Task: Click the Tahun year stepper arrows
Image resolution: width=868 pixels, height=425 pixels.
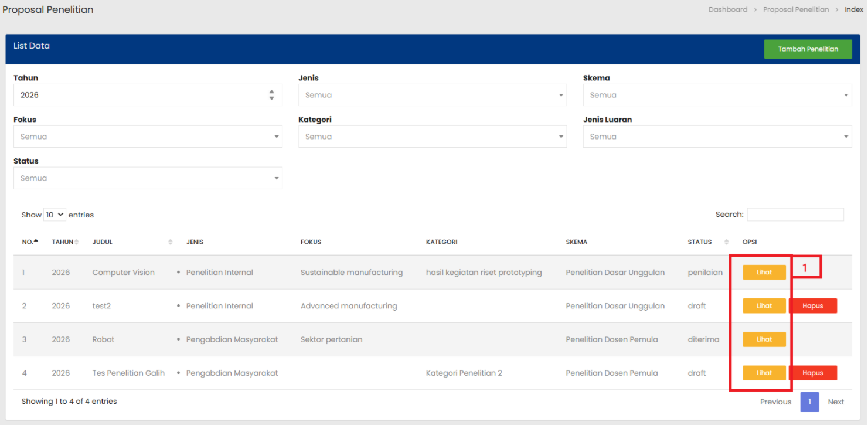Action: coord(271,95)
